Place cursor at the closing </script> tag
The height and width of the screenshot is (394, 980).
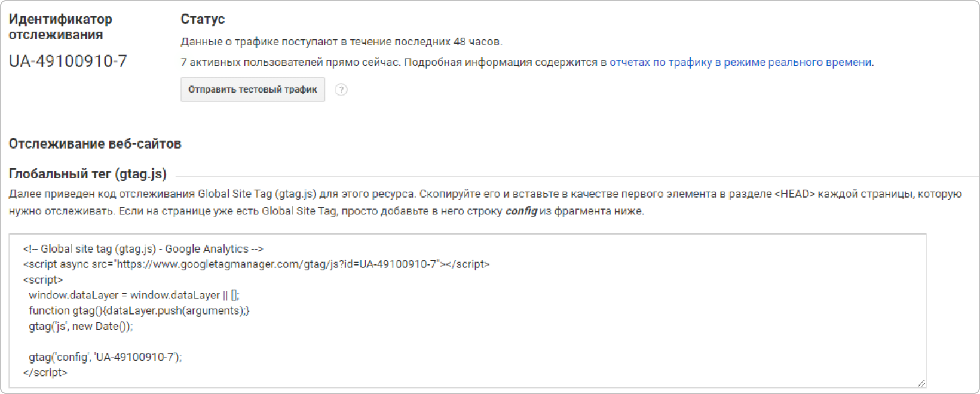pos(45,373)
